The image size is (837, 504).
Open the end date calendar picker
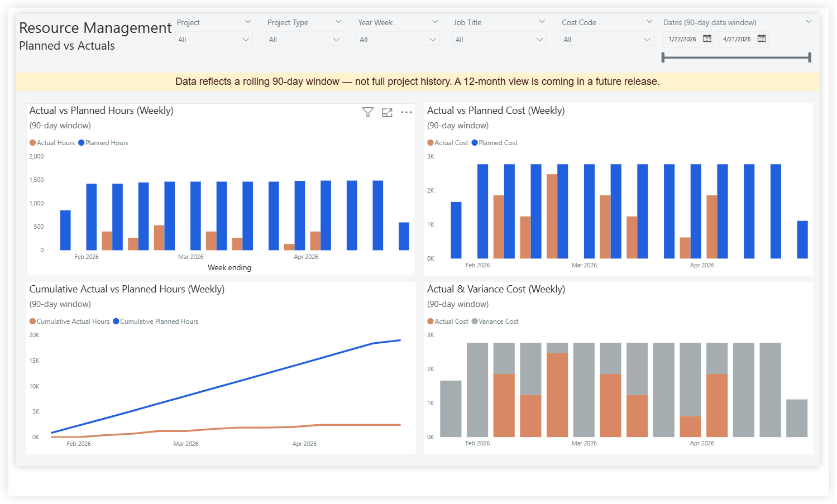(x=762, y=39)
